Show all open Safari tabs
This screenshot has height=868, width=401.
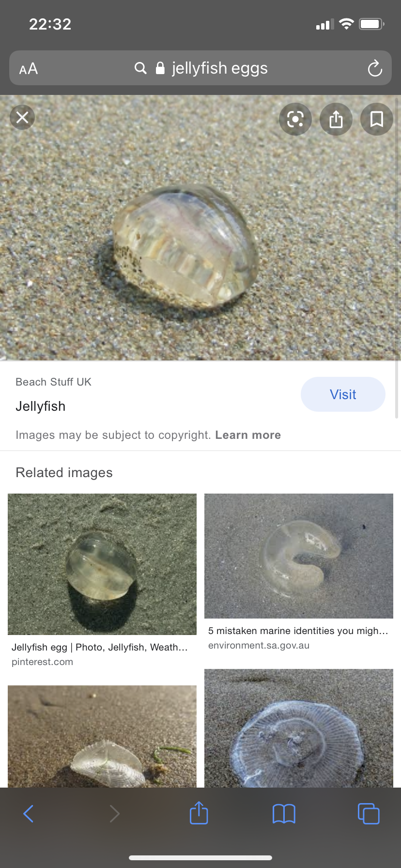pyautogui.click(x=369, y=814)
